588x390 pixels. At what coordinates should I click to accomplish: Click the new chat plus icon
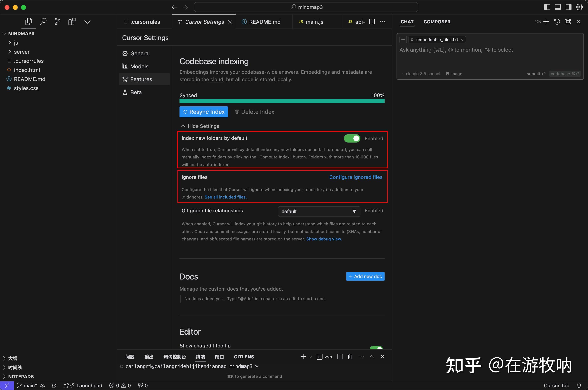tap(546, 22)
